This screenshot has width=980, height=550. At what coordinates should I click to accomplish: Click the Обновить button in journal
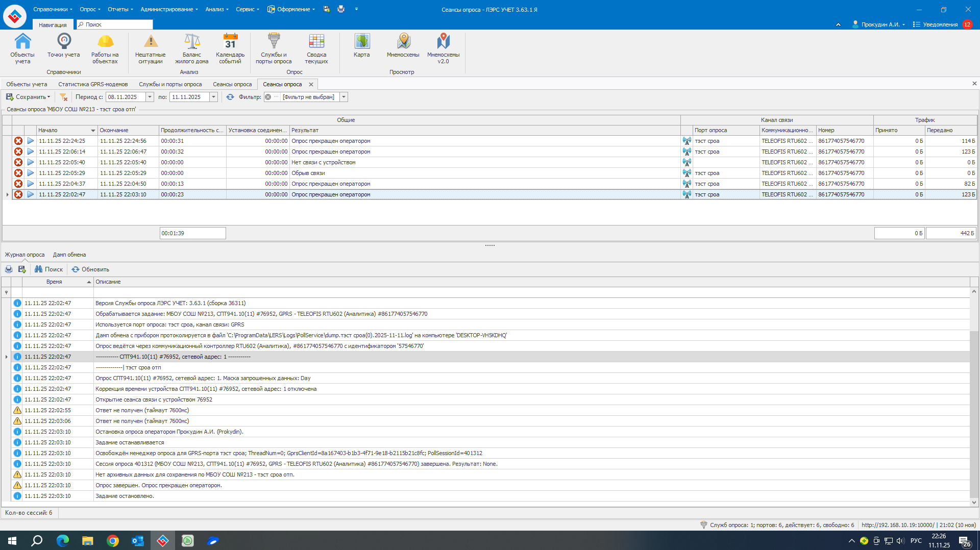[x=90, y=269]
